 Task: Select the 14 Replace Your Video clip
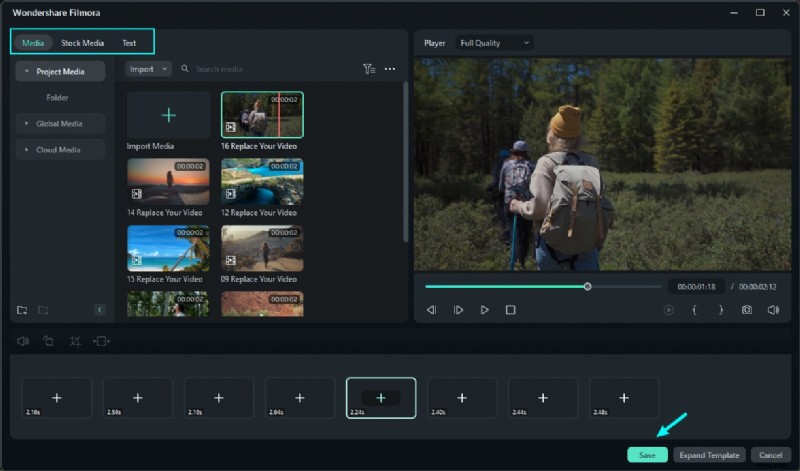(x=168, y=181)
